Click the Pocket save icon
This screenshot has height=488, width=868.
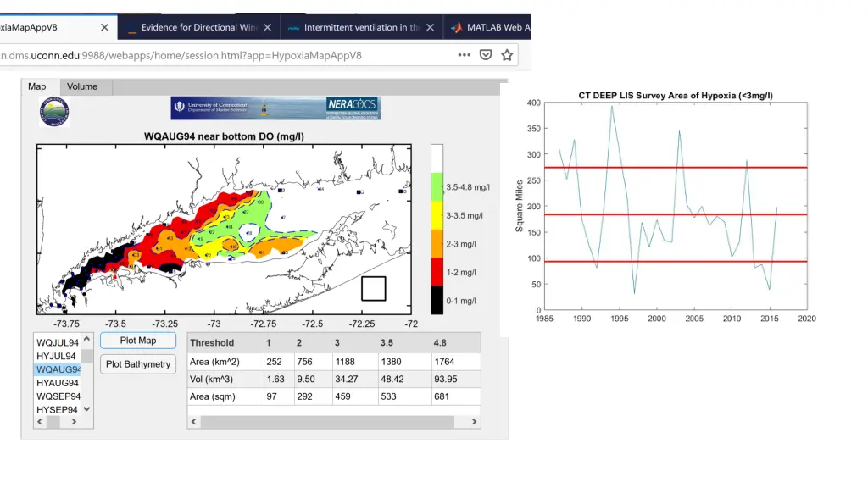click(x=486, y=55)
